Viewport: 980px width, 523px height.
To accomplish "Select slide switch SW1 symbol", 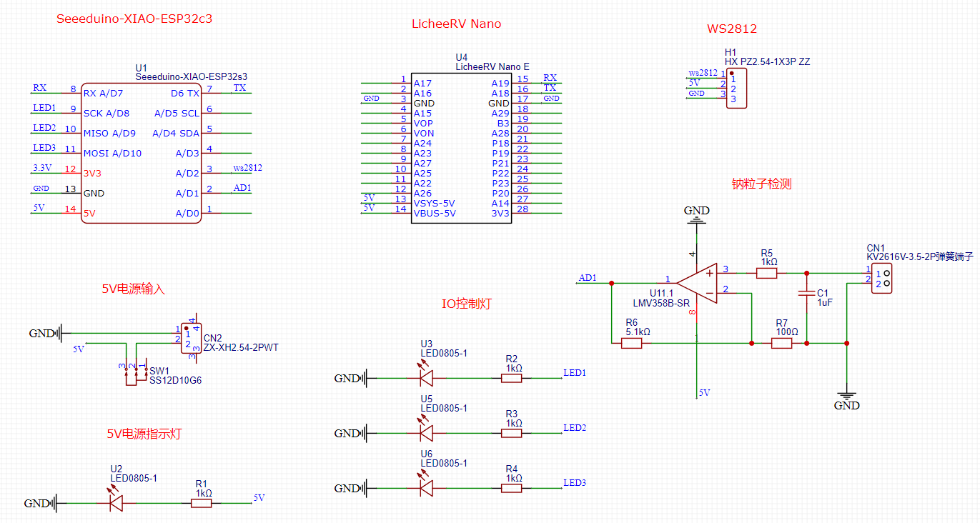I will (x=135, y=374).
